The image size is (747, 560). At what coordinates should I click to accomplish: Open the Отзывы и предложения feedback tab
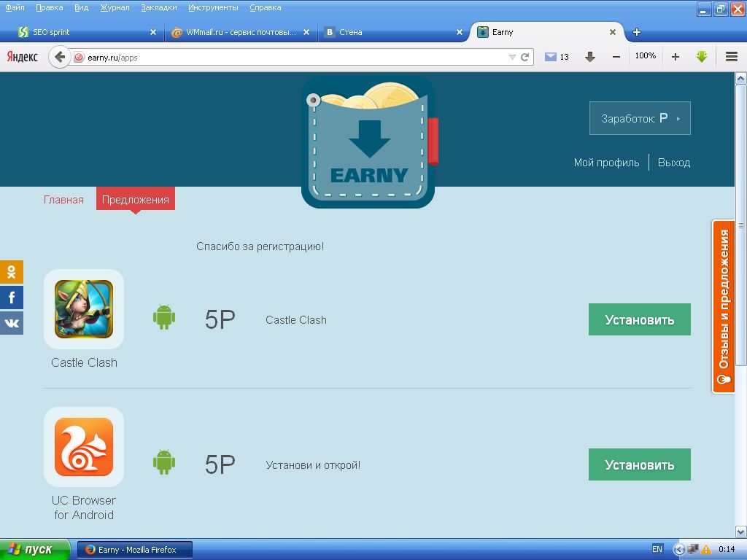(x=724, y=307)
